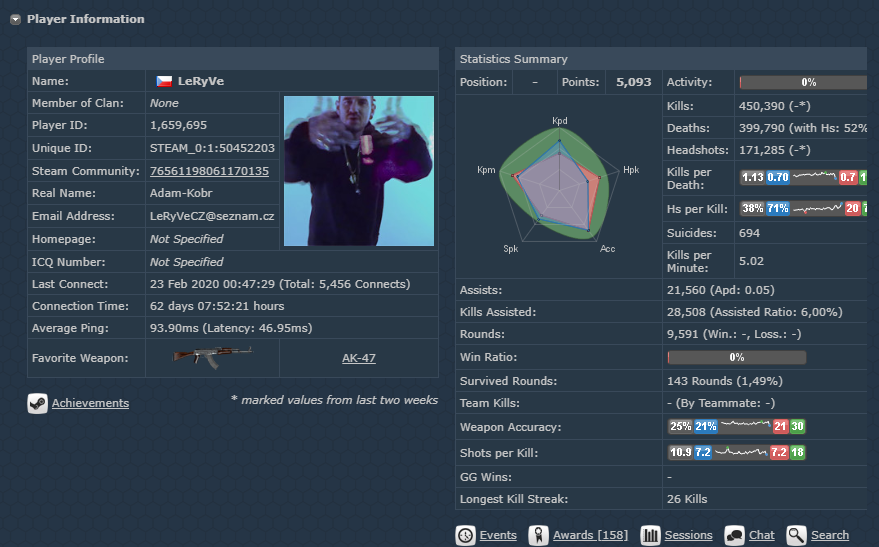
Task: Click the Activity 0% progress bar
Action: tap(803, 82)
